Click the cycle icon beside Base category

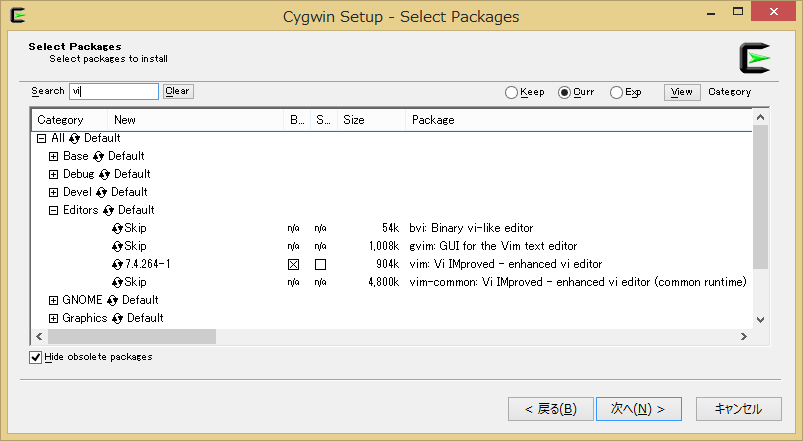(98, 157)
